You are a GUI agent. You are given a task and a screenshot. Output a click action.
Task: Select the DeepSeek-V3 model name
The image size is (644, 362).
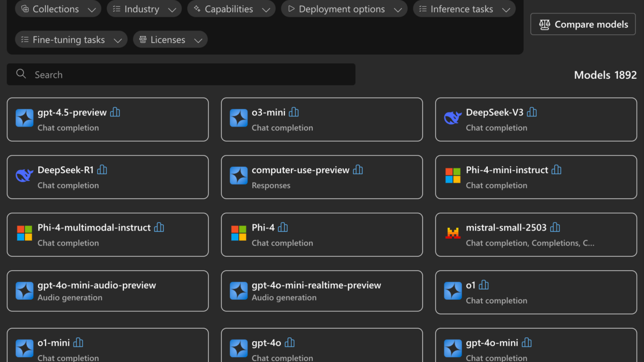click(x=494, y=112)
